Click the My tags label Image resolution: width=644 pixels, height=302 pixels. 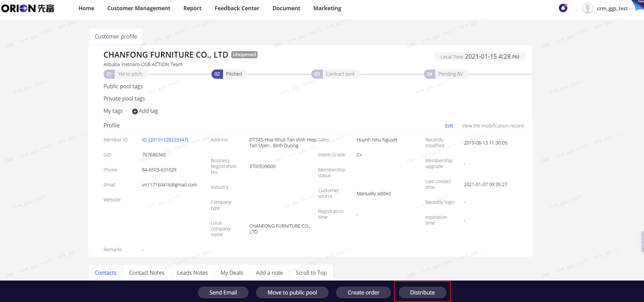tap(113, 111)
